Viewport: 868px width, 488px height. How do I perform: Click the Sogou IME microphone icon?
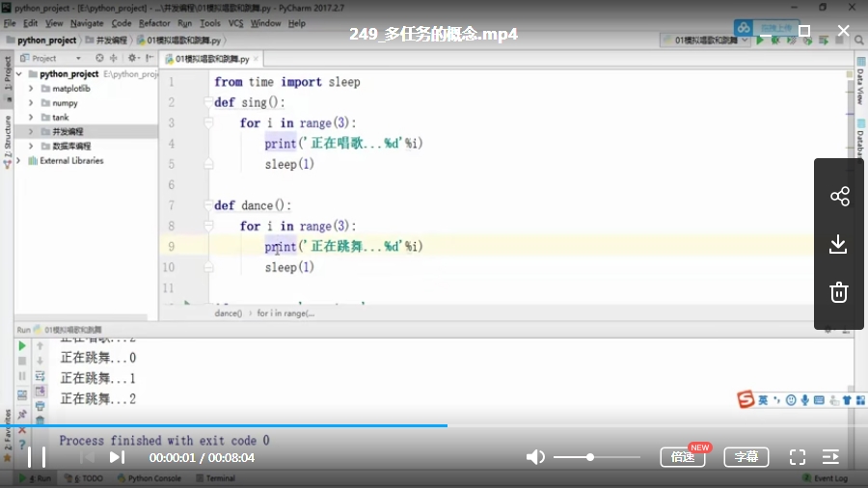(805, 400)
